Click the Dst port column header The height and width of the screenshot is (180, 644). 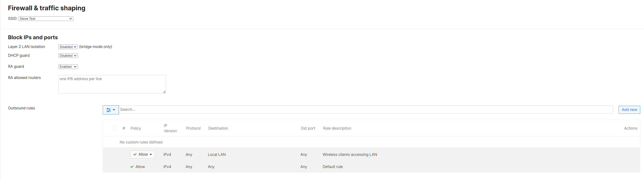click(308, 128)
